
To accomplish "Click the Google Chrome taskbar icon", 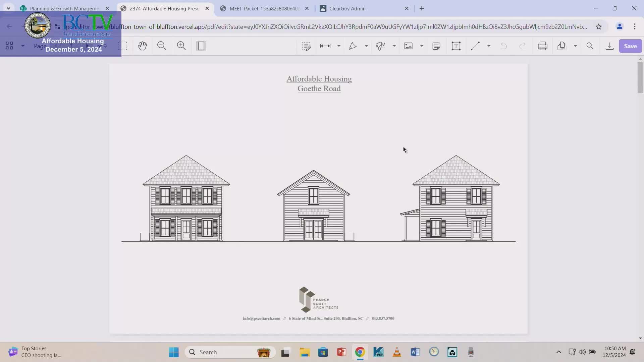I will pos(360,352).
